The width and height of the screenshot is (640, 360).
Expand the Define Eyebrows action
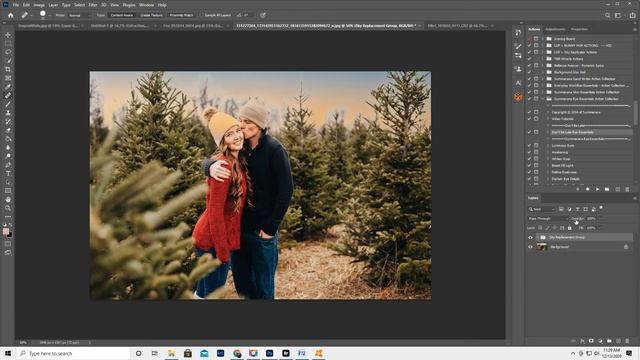(548, 172)
